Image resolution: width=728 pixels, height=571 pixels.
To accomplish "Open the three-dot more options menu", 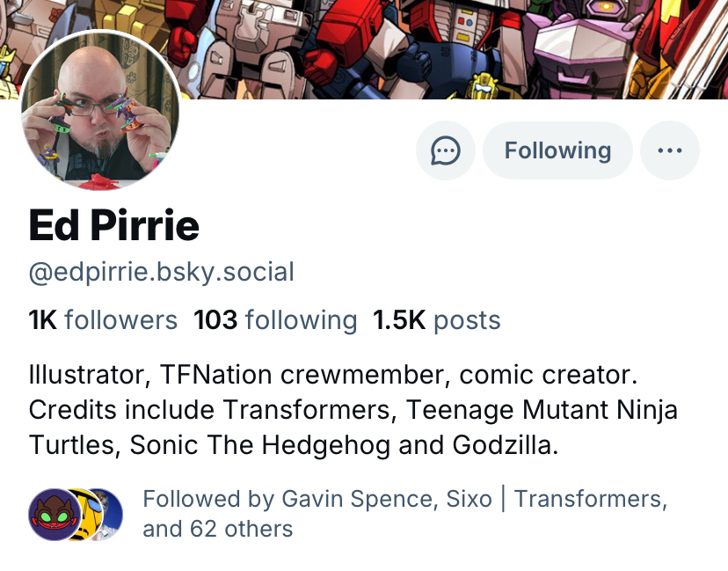I will (x=670, y=150).
